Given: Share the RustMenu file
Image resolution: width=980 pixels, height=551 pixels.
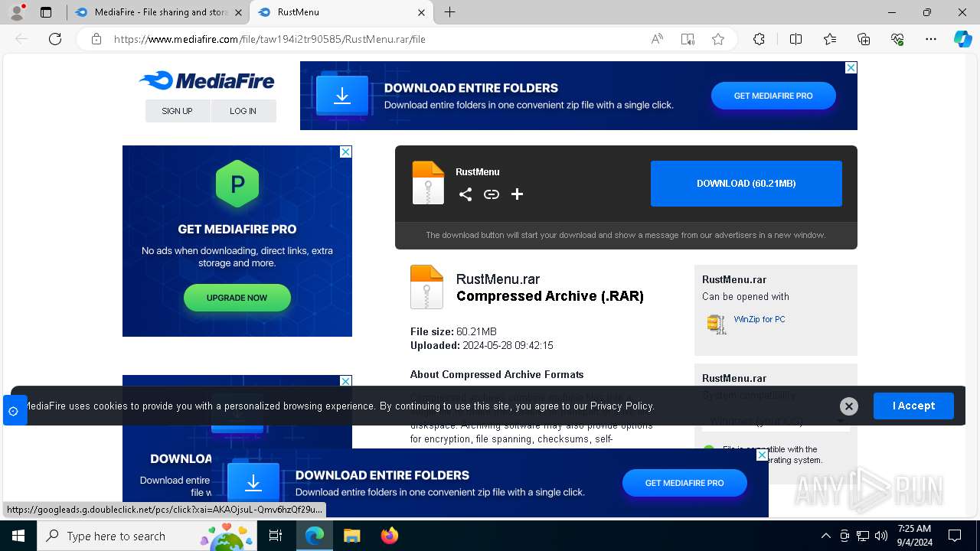Looking at the screenshot, I should 465,194.
